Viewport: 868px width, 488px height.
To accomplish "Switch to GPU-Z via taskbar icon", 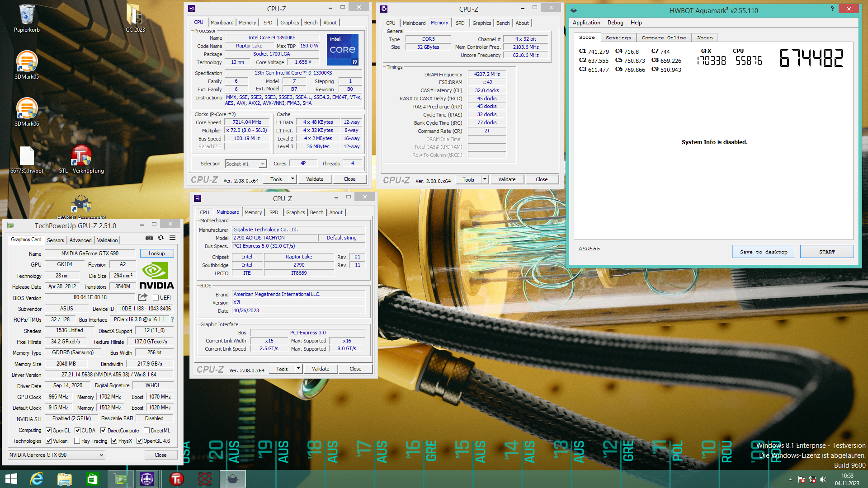I will pos(120,479).
